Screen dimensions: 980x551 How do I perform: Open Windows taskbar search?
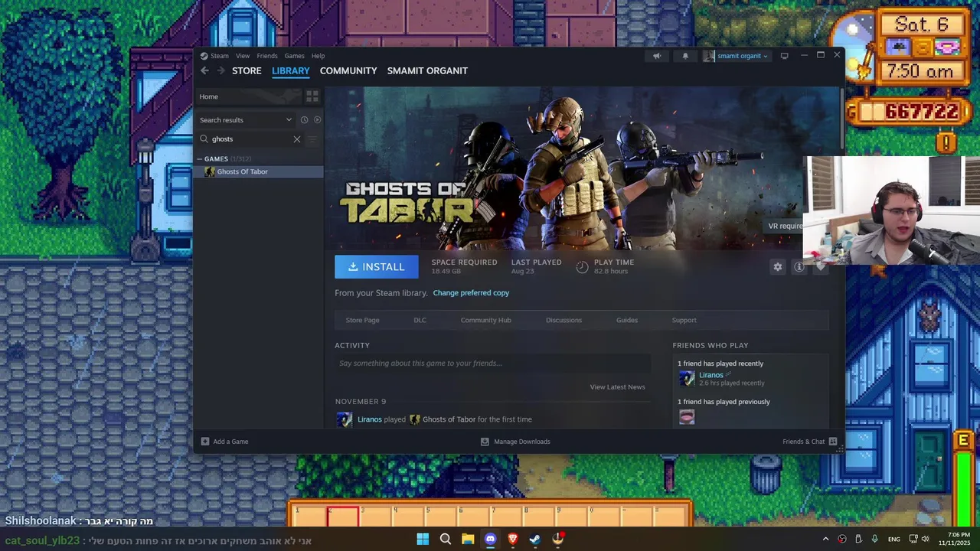[x=445, y=540]
